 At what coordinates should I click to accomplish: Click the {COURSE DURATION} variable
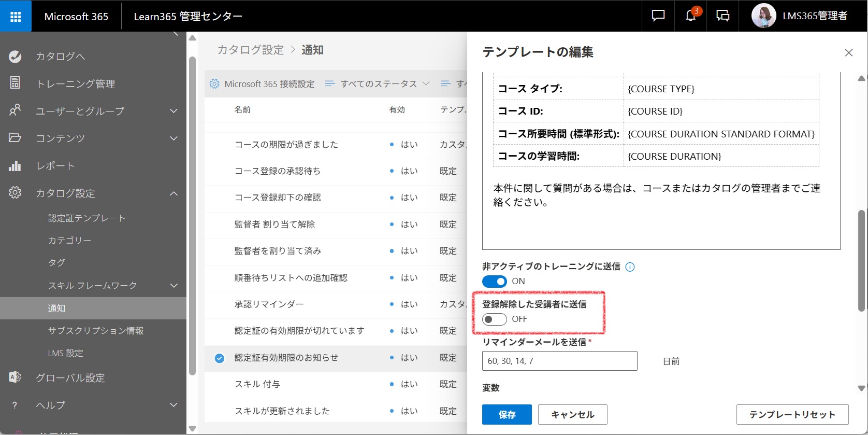[674, 157]
